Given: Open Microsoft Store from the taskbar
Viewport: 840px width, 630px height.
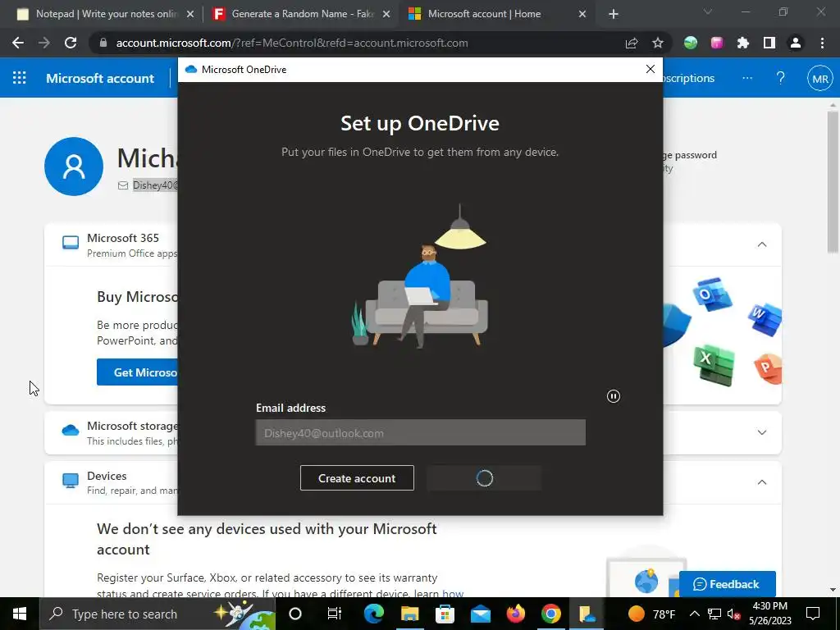Looking at the screenshot, I should 445,614.
